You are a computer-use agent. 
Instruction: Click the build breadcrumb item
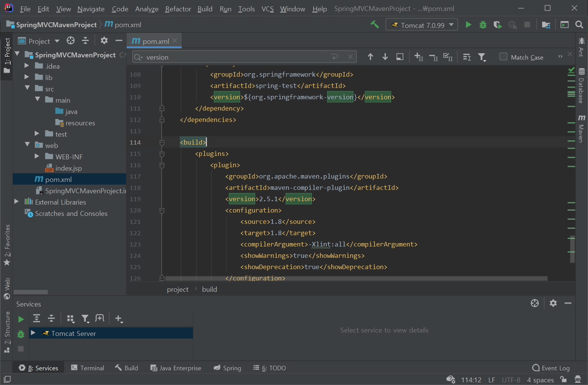point(209,290)
